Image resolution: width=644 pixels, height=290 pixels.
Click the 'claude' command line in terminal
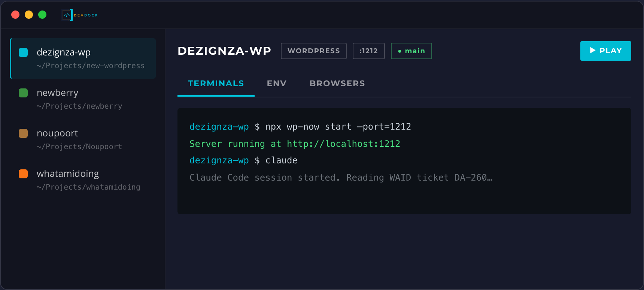pos(243,161)
